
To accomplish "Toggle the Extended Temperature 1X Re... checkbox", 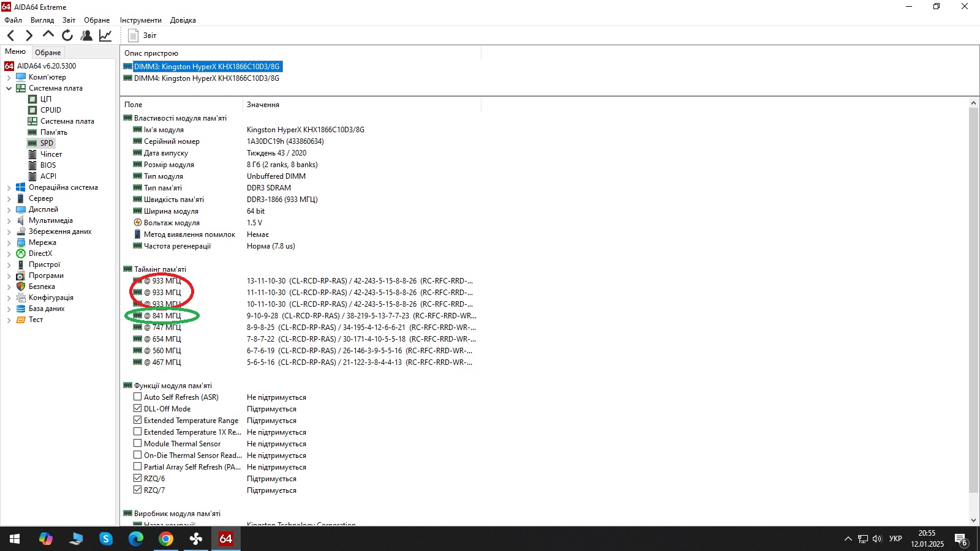I will coord(138,432).
